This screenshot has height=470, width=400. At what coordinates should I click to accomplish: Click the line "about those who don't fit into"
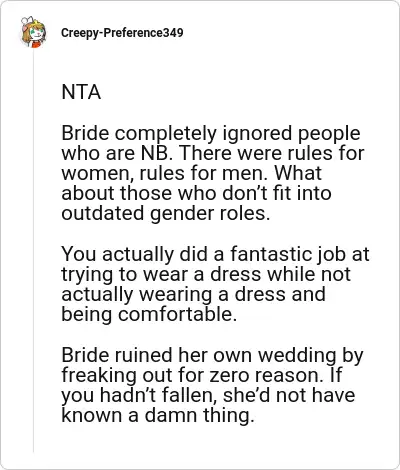pos(196,194)
